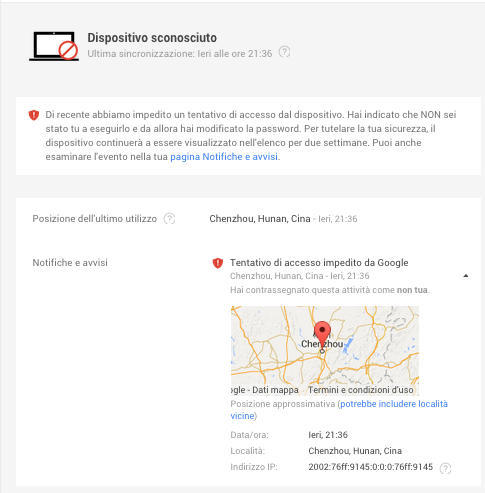Click the blocked laptop device icon
This screenshot has height=493, width=485.
click(54, 46)
